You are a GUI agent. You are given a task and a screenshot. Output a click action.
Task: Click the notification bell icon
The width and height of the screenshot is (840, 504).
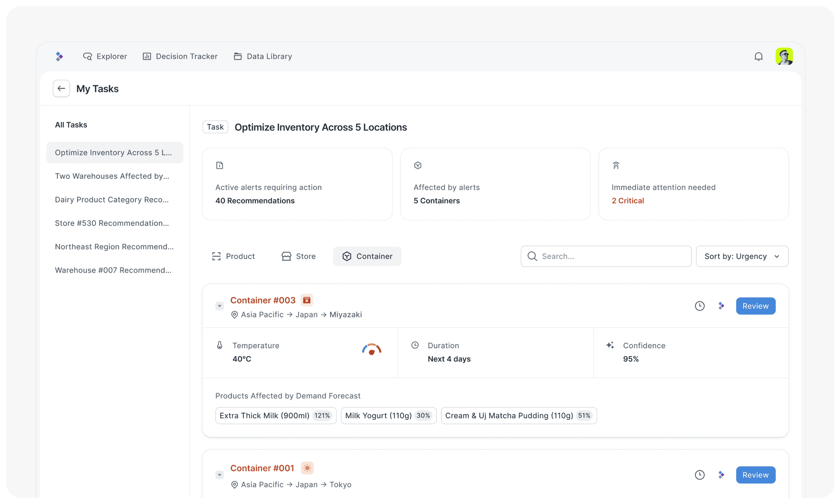tap(758, 57)
